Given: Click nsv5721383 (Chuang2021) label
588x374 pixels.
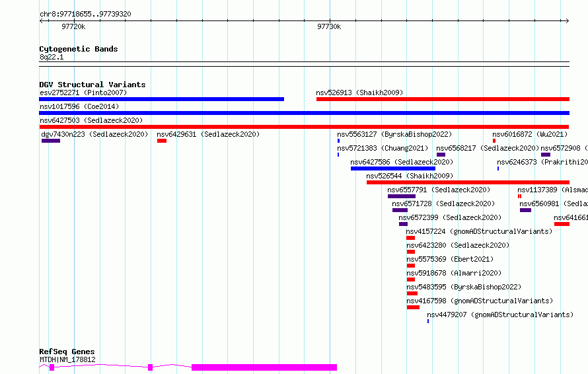Looking at the screenshot, I should tap(383, 148).
